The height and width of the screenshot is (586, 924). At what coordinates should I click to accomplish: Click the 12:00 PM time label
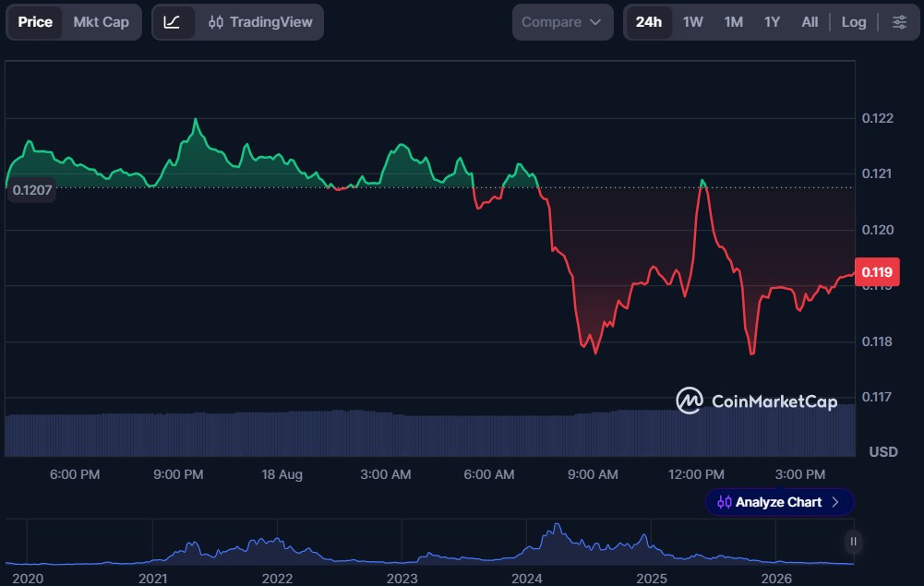click(696, 474)
